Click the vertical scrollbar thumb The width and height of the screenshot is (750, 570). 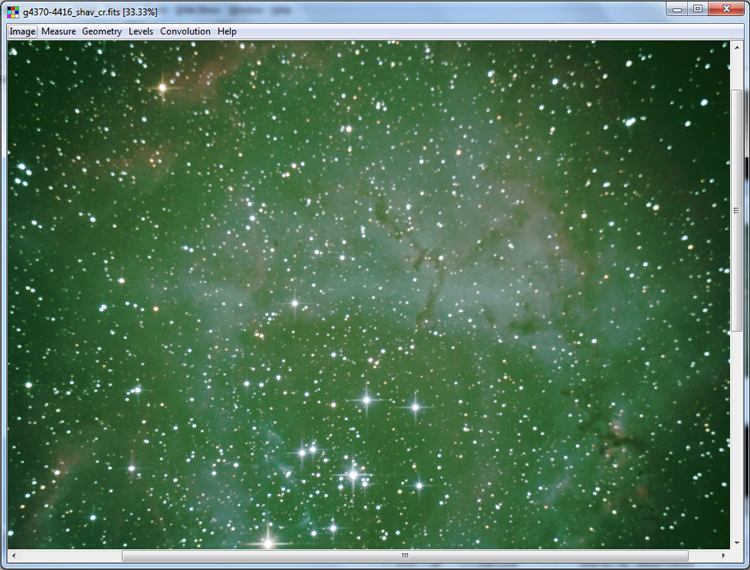tap(737, 210)
